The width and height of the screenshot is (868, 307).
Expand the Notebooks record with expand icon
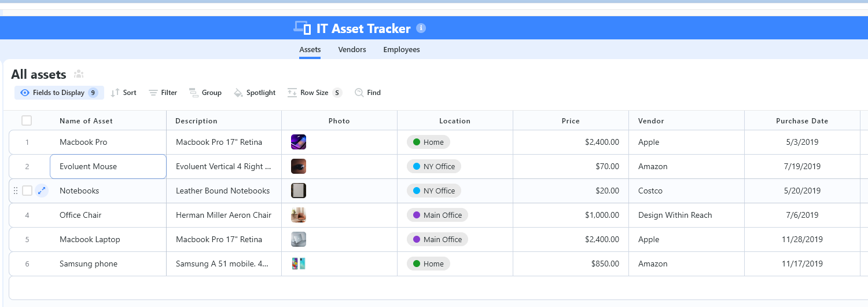tap(42, 191)
